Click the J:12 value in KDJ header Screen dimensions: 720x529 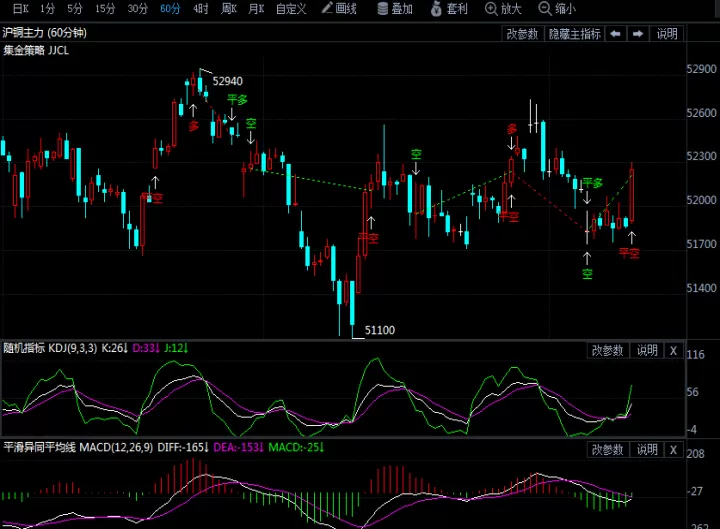point(176,348)
